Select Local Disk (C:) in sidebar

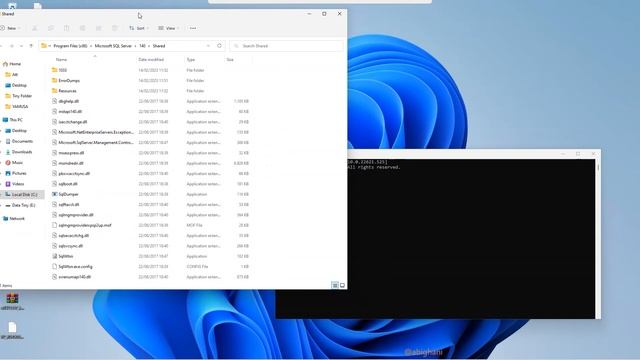(24, 195)
